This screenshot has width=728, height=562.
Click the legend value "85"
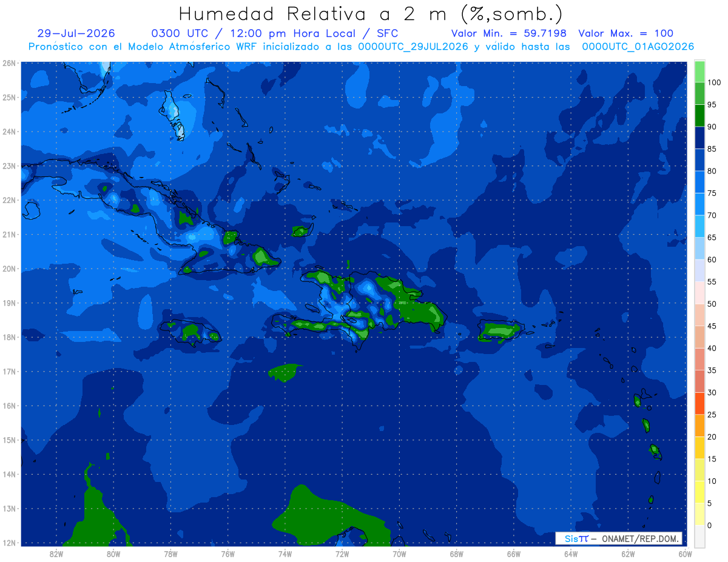[712, 149]
